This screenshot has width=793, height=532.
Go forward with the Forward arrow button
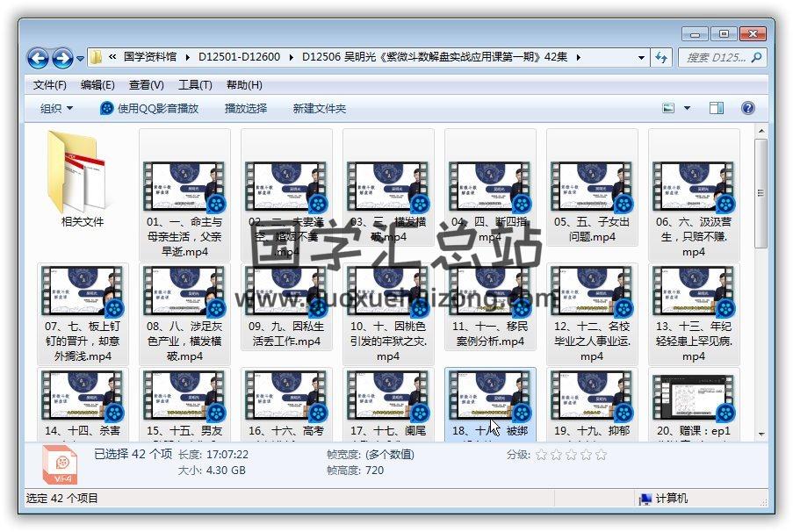point(62,58)
